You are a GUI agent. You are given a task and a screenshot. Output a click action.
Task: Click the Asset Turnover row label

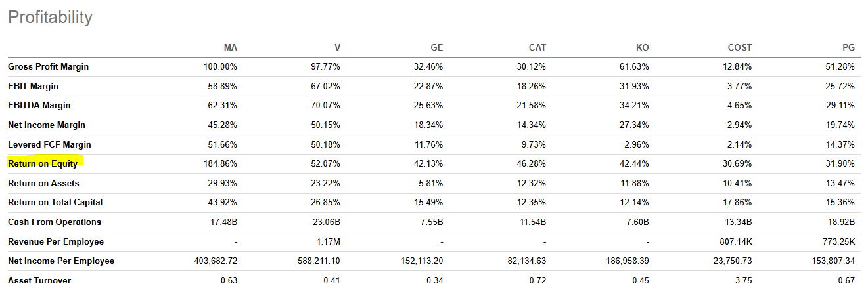click(x=39, y=280)
